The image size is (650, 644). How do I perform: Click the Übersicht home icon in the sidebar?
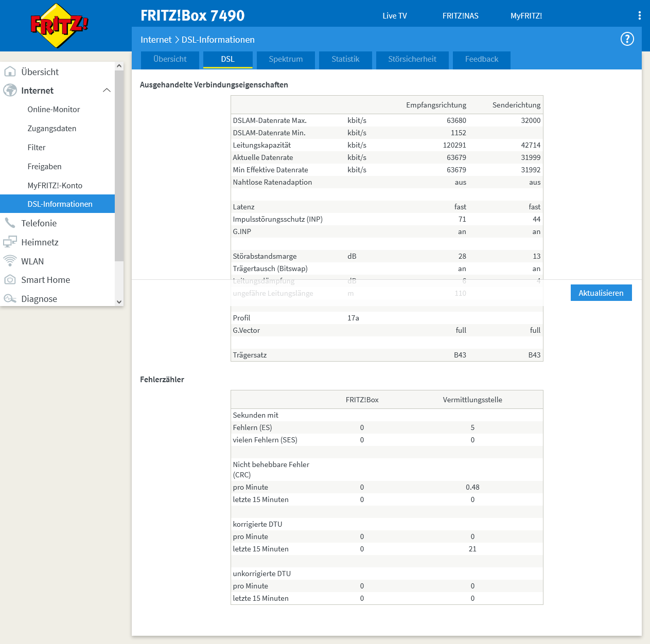coord(10,71)
